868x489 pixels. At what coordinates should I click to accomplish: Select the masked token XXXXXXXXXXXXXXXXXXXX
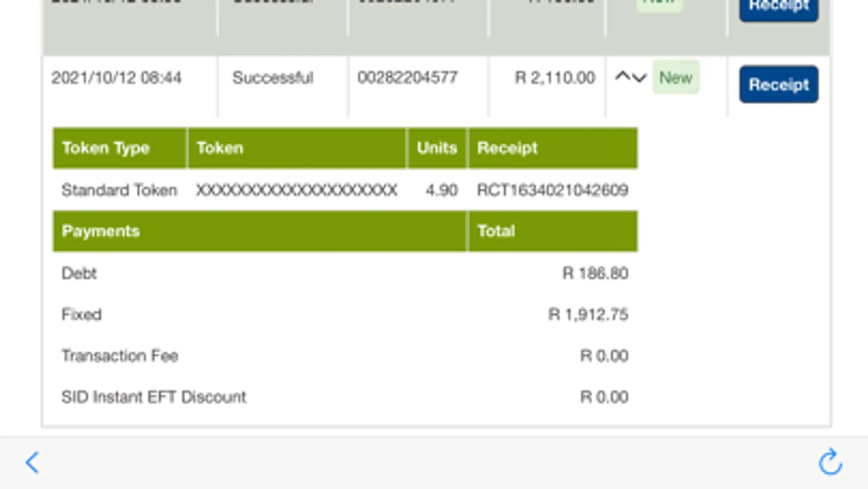[x=296, y=190]
